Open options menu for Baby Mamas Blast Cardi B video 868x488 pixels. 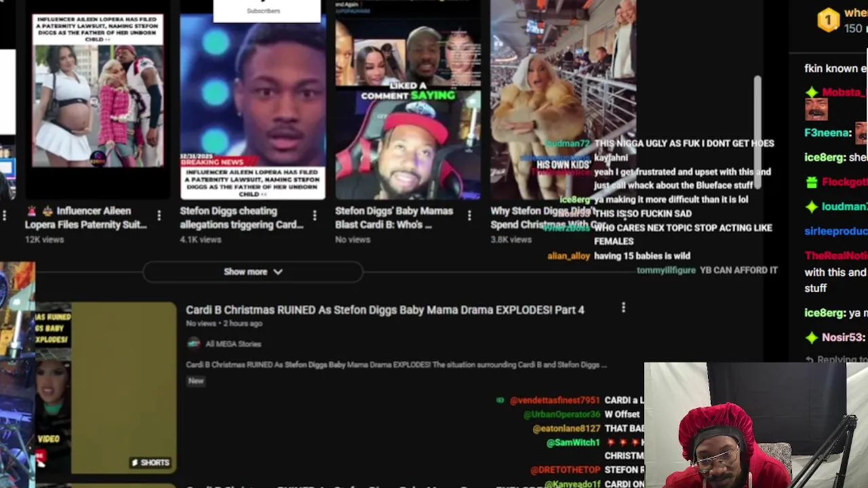[469, 216]
